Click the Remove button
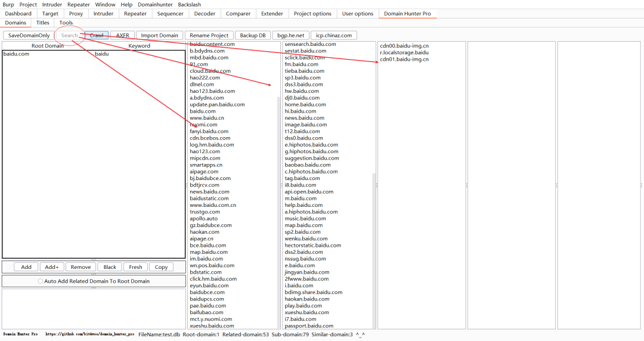 point(80,267)
